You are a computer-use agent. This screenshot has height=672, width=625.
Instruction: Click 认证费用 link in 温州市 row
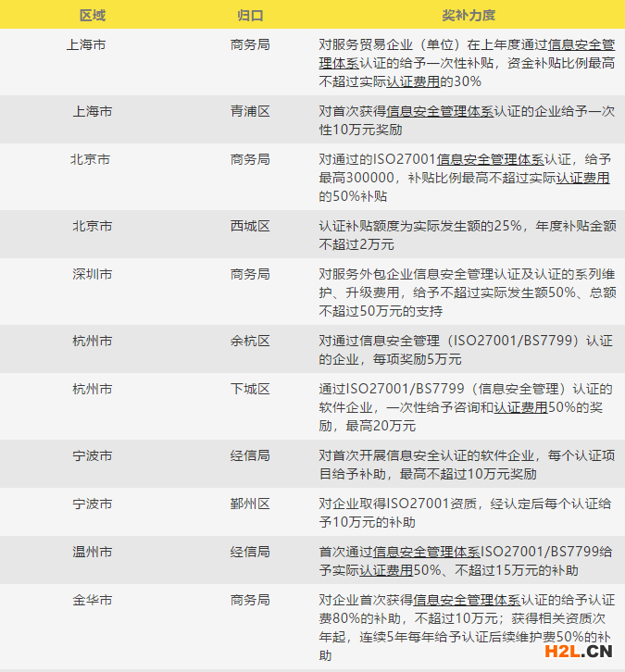(386, 570)
